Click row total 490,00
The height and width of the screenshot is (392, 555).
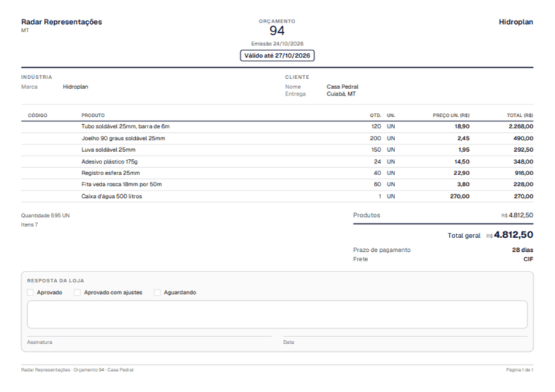click(523, 139)
